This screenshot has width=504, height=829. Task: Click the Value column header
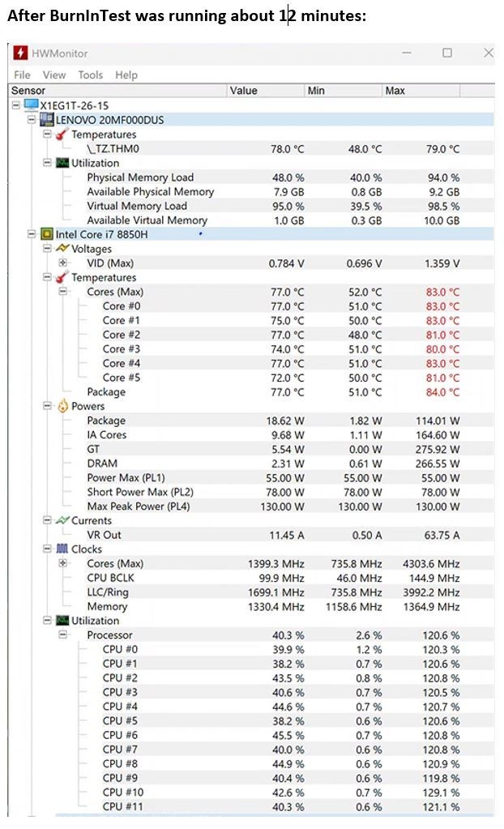[266, 91]
